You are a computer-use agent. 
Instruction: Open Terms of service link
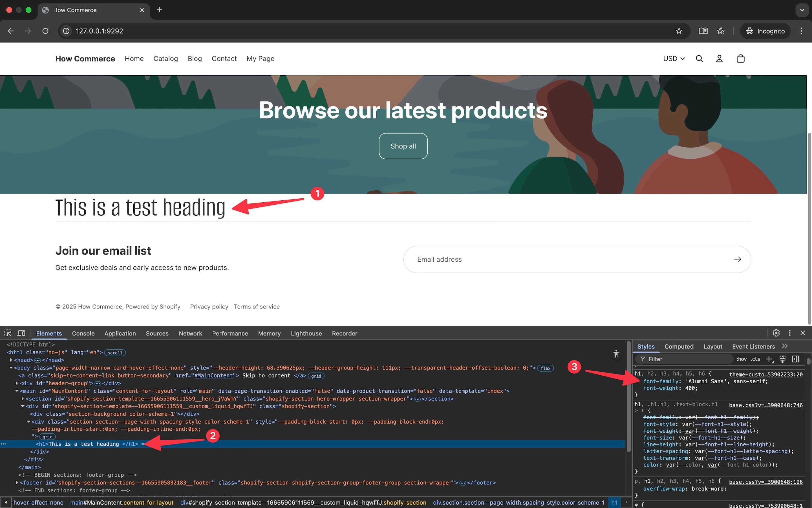point(257,306)
